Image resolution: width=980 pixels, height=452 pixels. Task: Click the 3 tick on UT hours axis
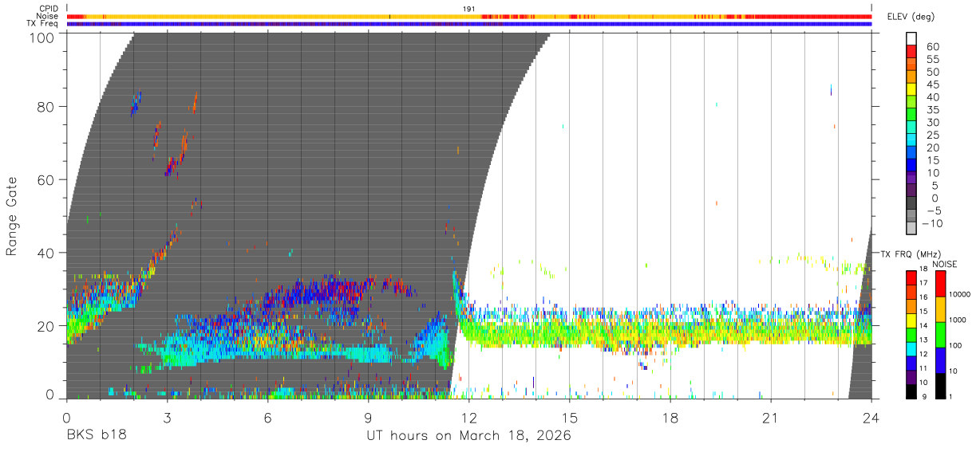pyautogui.click(x=167, y=417)
